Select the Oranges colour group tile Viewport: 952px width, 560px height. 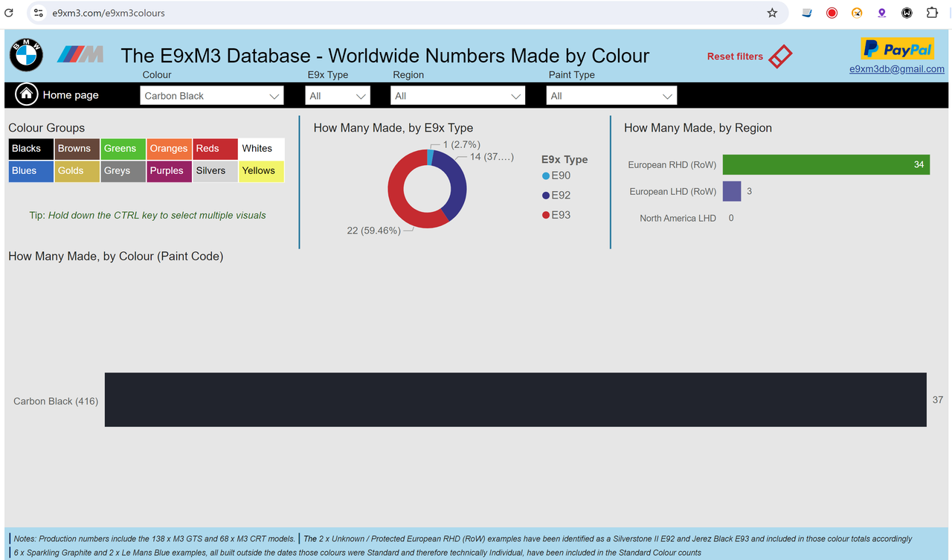tap(169, 149)
